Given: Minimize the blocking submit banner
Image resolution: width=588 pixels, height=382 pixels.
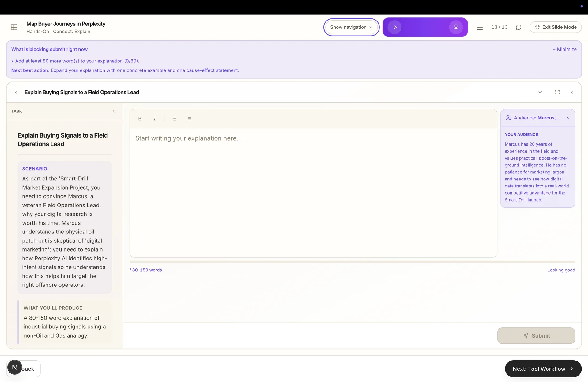Looking at the screenshot, I should pos(565,49).
